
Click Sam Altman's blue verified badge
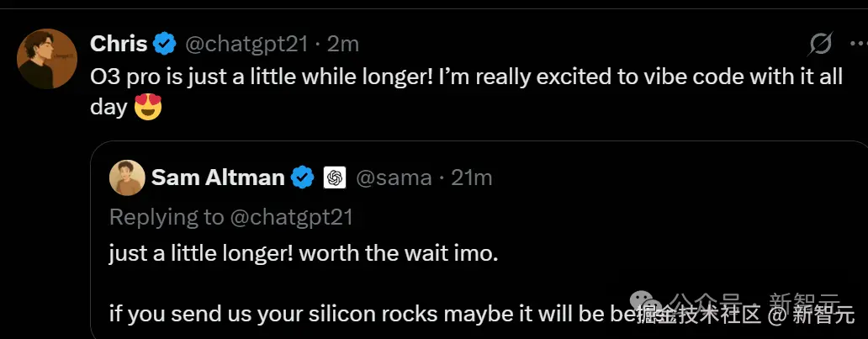(303, 177)
